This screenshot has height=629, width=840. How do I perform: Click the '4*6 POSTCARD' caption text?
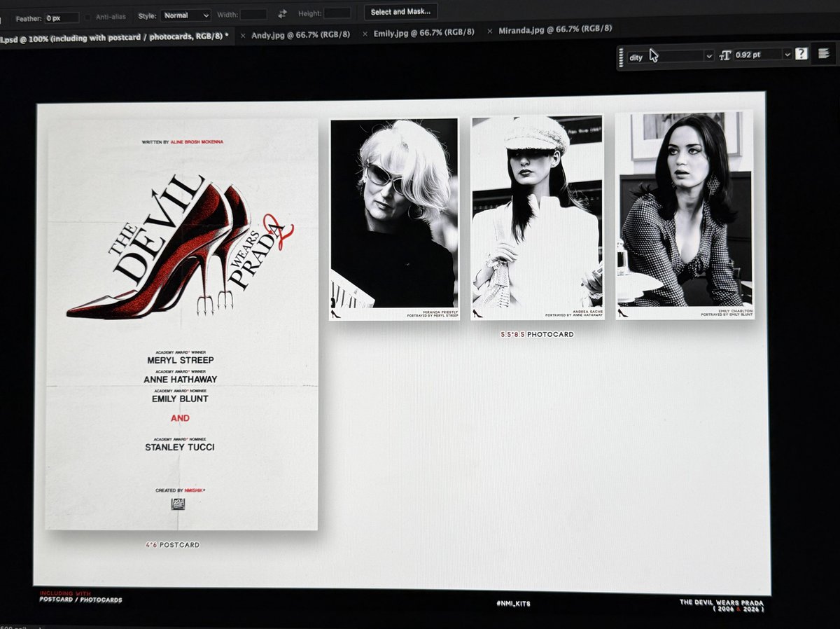(x=172, y=544)
